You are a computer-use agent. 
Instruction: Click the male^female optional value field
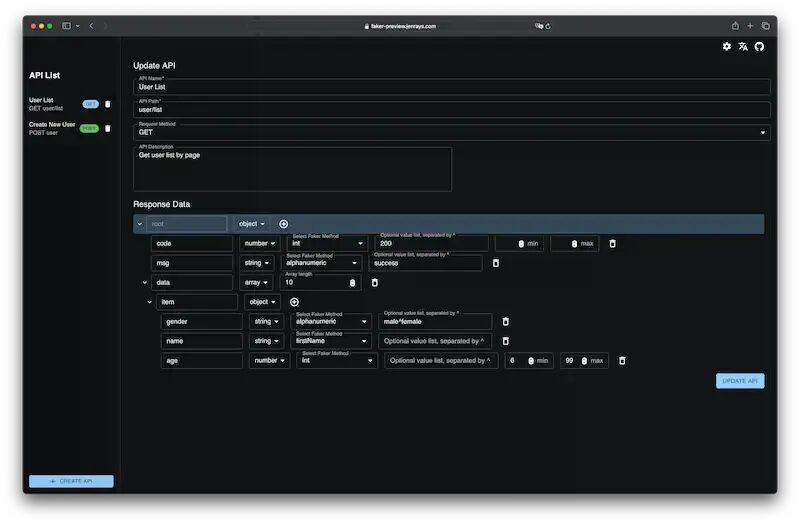435,321
